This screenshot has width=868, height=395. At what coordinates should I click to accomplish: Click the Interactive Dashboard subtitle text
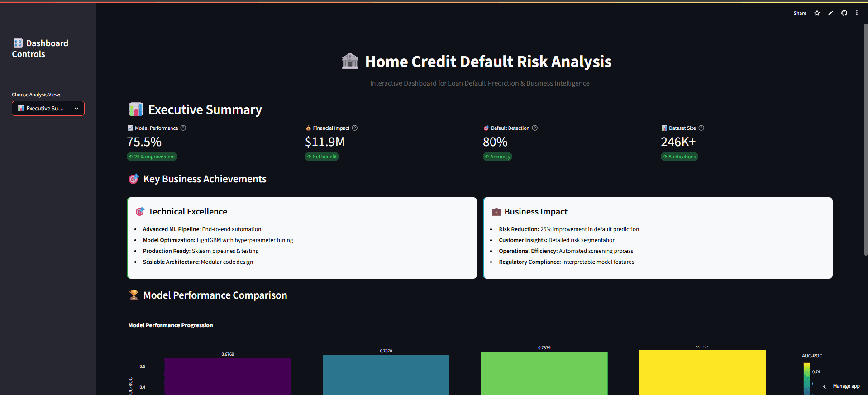click(x=480, y=83)
